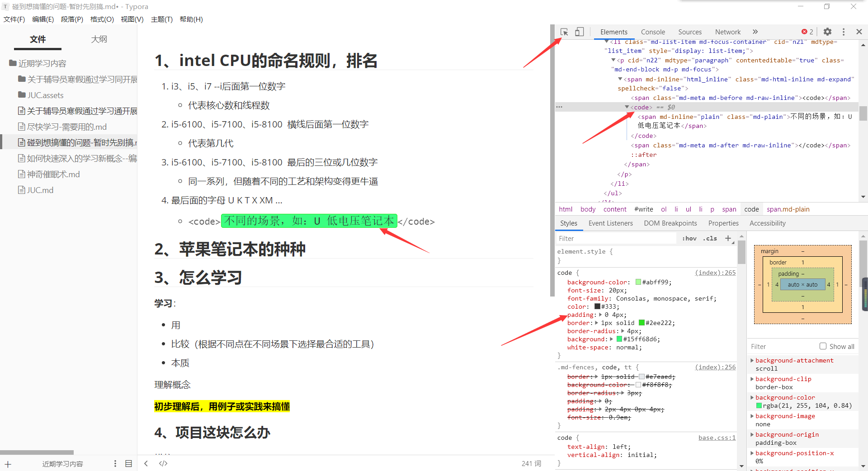Open the file JUC.md in the sidebar

click(x=40, y=189)
